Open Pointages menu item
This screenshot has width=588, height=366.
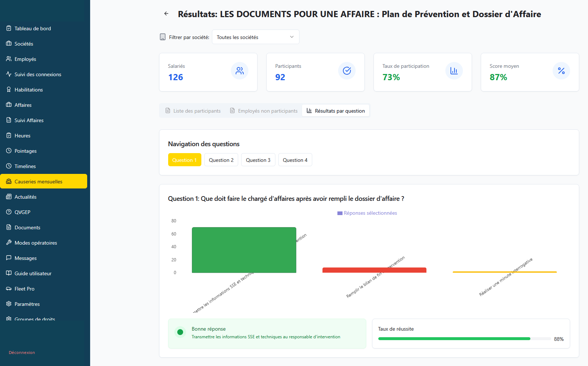pyautogui.click(x=43, y=151)
